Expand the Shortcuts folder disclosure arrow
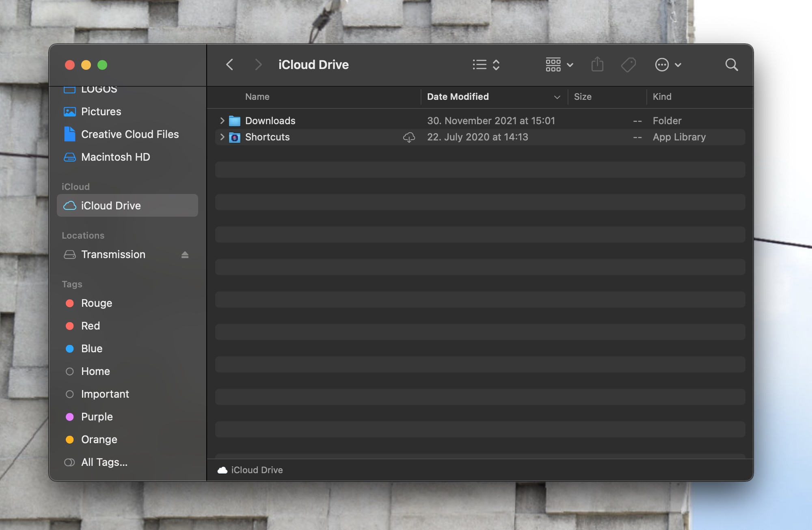812x530 pixels. (222, 137)
